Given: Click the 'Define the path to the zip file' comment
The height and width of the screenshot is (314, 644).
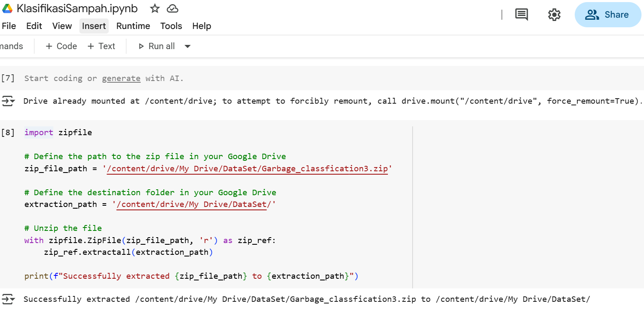Looking at the screenshot, I should pyautogui.click(x=155, y=157).
